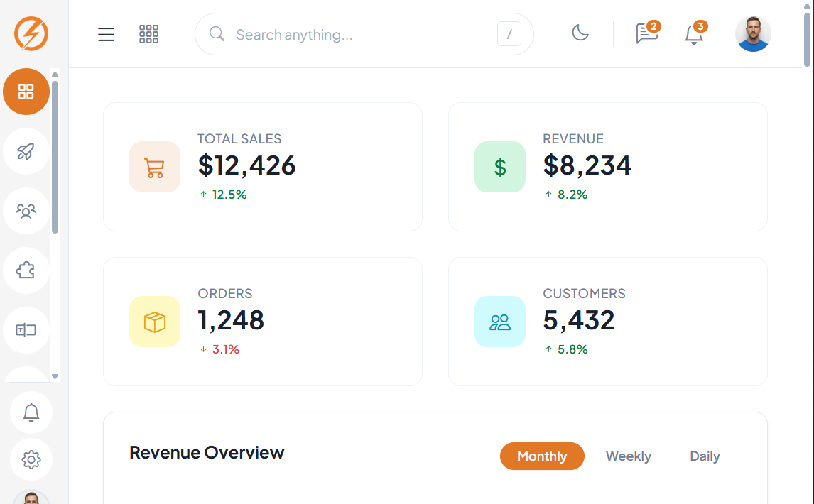Viewport: 814px width, 504px height.
Task: Open the kanban board icon in sidebar
Action: click(26, 329)
